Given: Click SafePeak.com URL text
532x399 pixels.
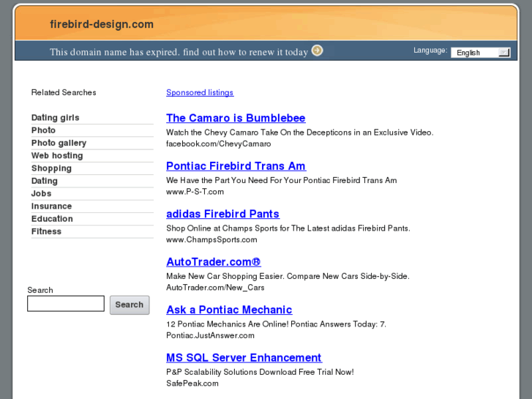Looking at the screenshot, I should 192,383.
